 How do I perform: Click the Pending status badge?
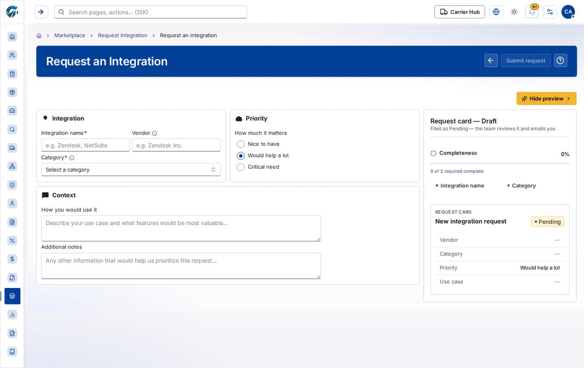(x=548, y=222)
